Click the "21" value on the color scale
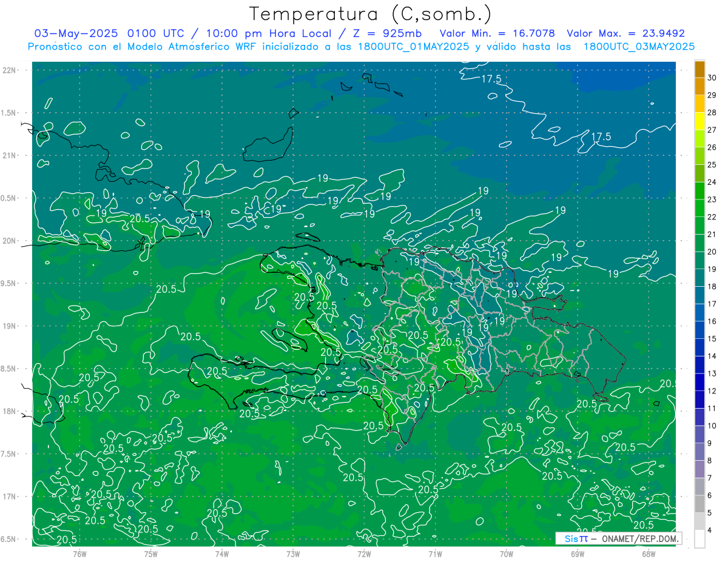This screenshot has width=728, height=562. coord(712,235)
